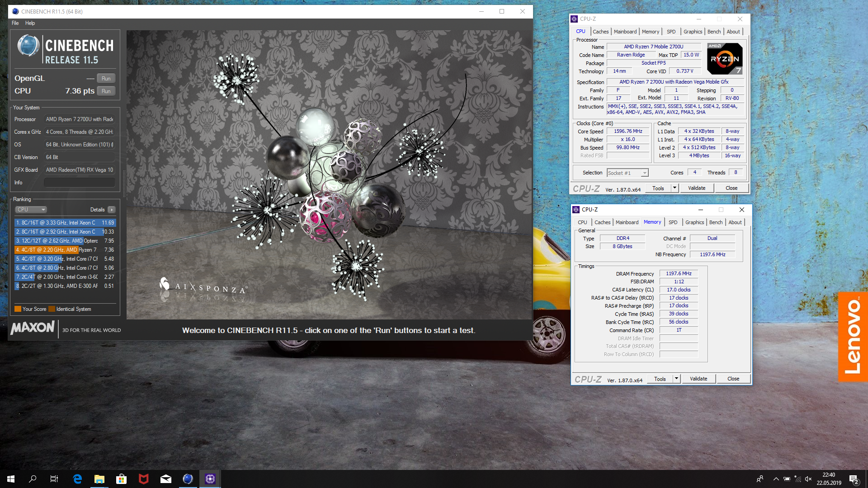Click the muted volume tray icon
Screen dimensions: 868x488
tap(808, 479)
